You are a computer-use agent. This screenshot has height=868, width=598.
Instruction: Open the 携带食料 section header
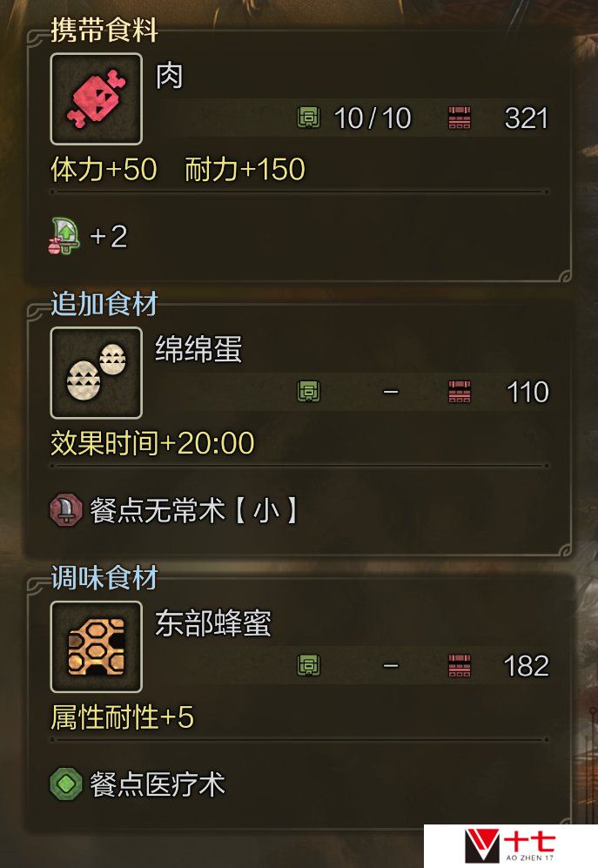click(104, 30)
